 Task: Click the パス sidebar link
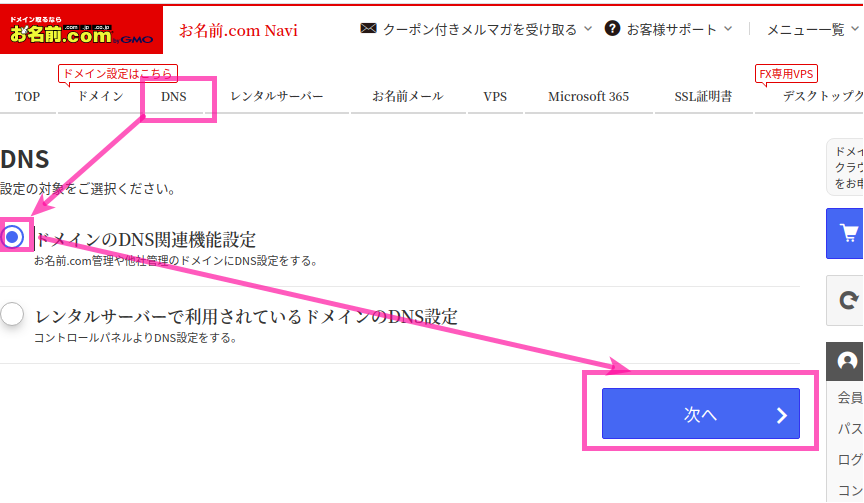(x=850, y=428)
